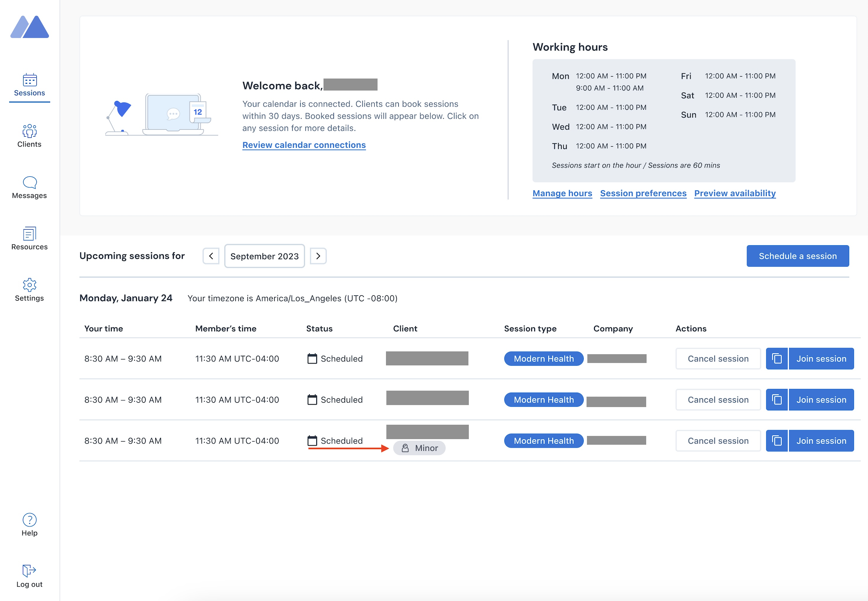Open the Resources document icon
Image resolution: width=868 pixels, height=601 pixels.
29,234
